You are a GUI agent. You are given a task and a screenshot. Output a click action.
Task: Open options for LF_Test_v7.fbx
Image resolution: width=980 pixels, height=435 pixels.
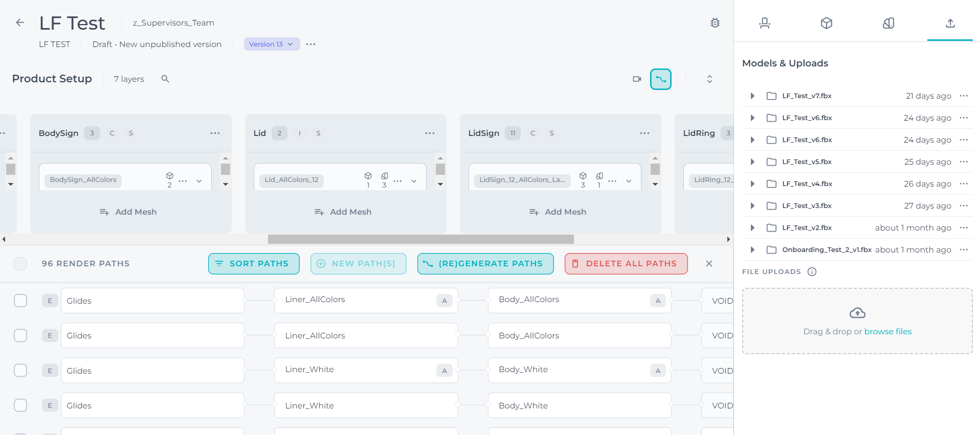(964, 96)
